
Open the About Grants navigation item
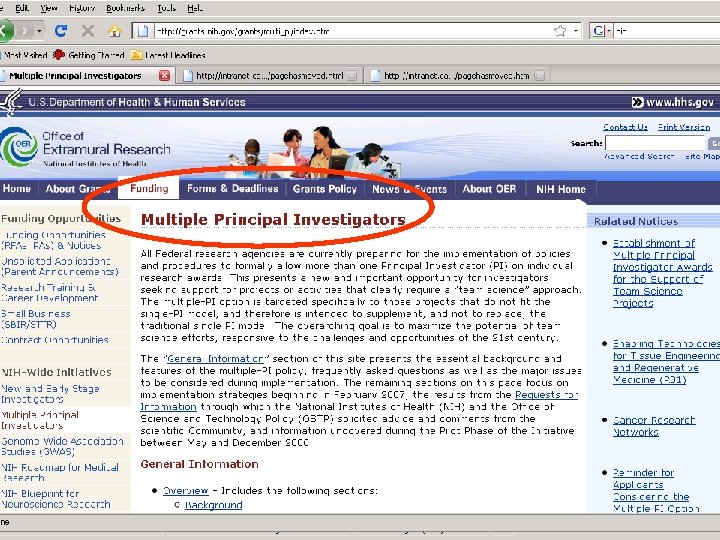tap(78, 189)
